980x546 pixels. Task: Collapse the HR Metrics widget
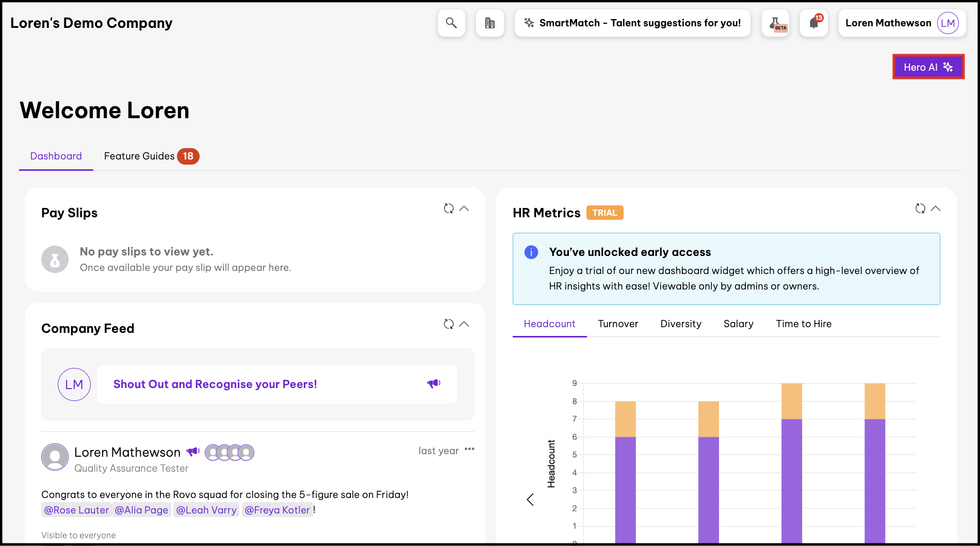pyautogui.click(x=936, y=208)
